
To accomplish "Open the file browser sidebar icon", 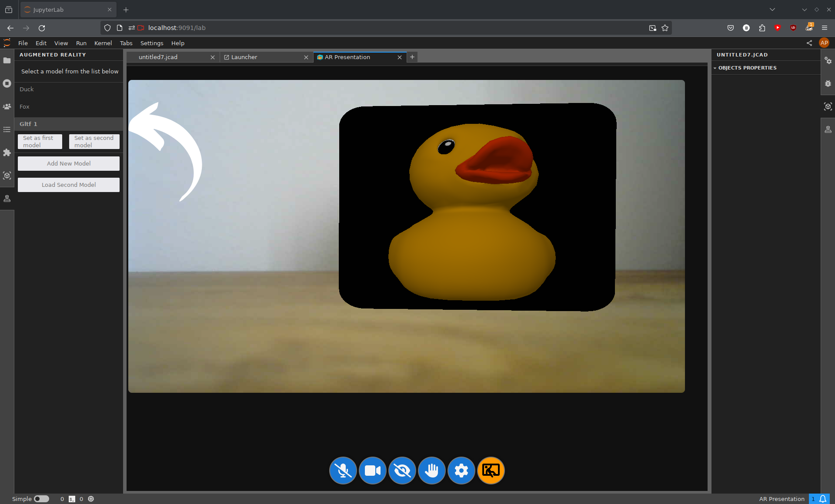I will [x=7, y=60].
